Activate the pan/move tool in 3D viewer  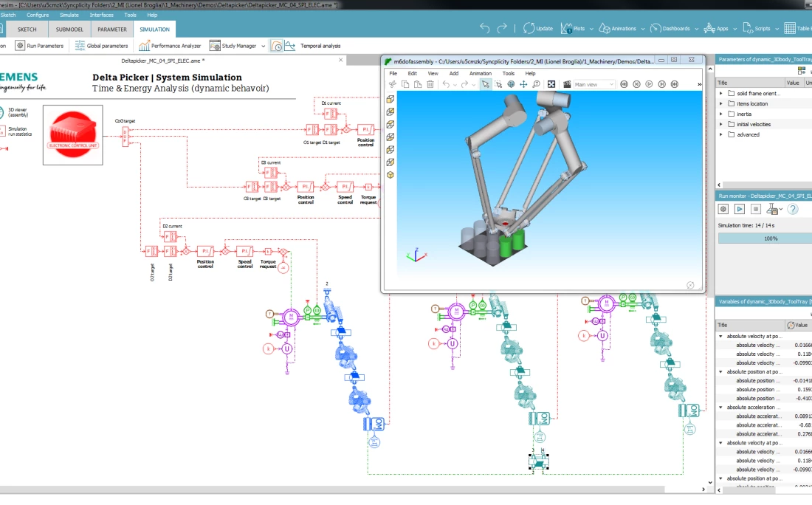coord(523,84)
